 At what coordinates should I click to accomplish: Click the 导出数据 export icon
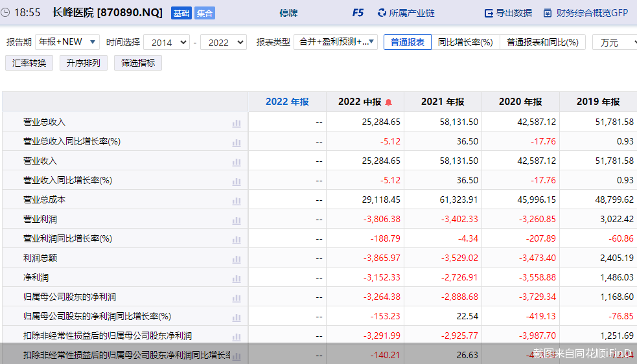489,13
